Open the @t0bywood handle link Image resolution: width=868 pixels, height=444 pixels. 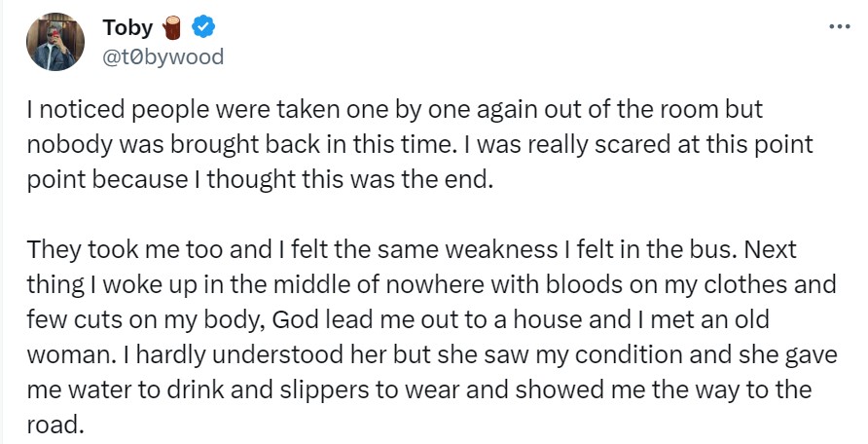[163, 56]
